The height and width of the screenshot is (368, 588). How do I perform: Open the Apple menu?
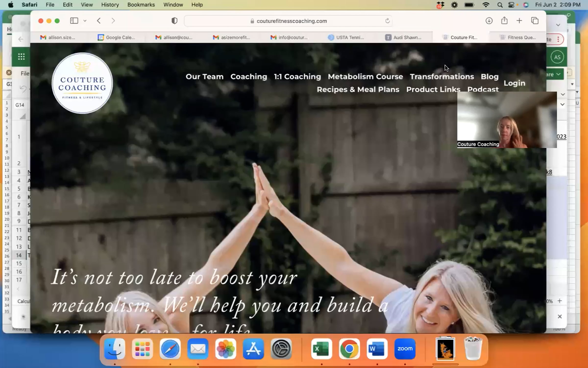11,5
